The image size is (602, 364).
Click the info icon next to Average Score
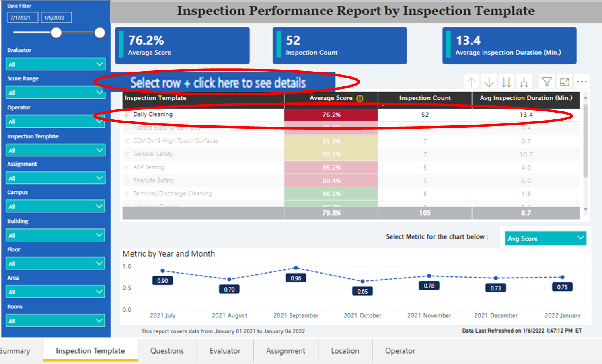click(360, 98)
